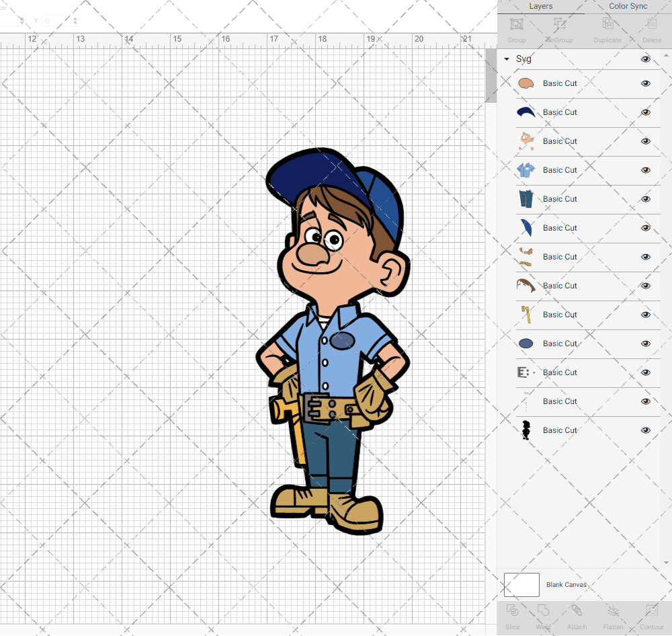The image size is (672, 636).
Task: Click the Contour tool icon
Action: tap(652, 610)
